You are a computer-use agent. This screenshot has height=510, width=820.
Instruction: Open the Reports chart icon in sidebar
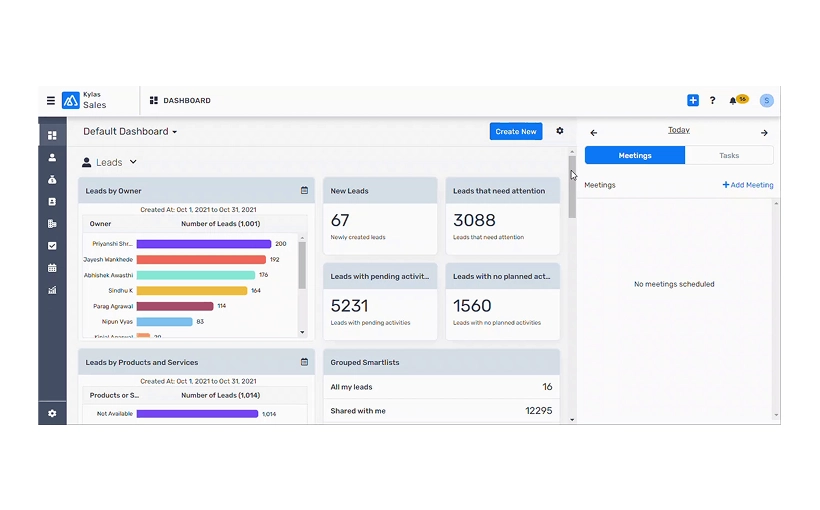tap(52, 290)
